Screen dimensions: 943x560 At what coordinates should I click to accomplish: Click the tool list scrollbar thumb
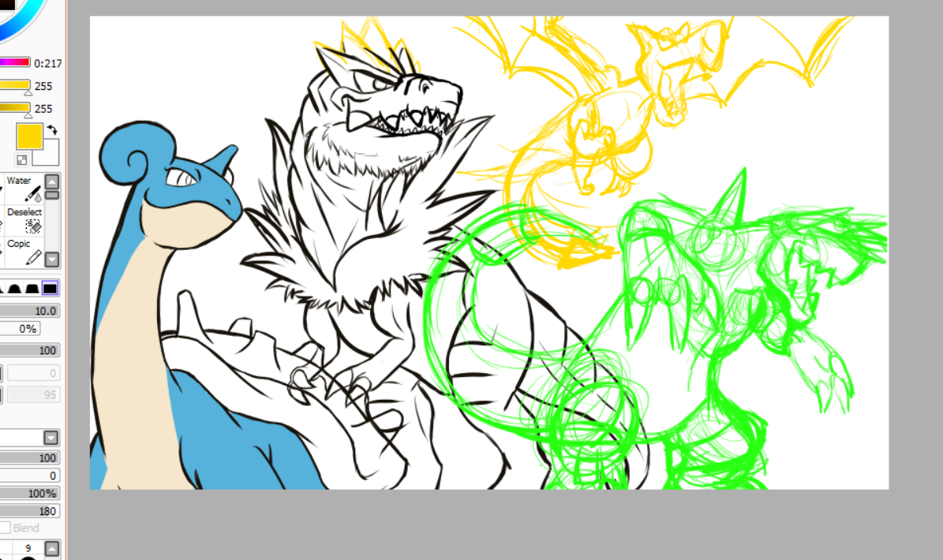pos(52,196)
